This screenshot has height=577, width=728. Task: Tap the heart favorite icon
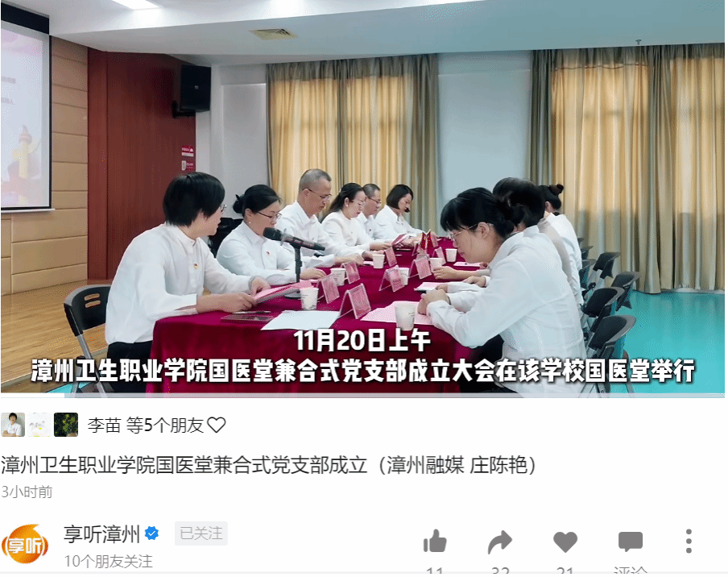565,542
